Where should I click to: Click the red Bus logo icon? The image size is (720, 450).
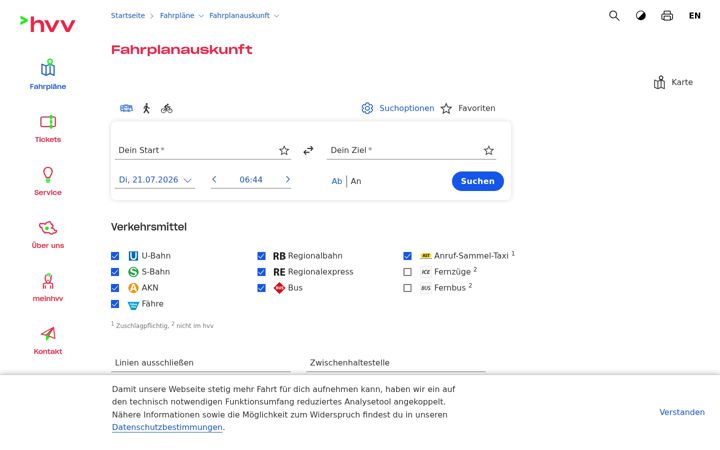pos(279,288)
